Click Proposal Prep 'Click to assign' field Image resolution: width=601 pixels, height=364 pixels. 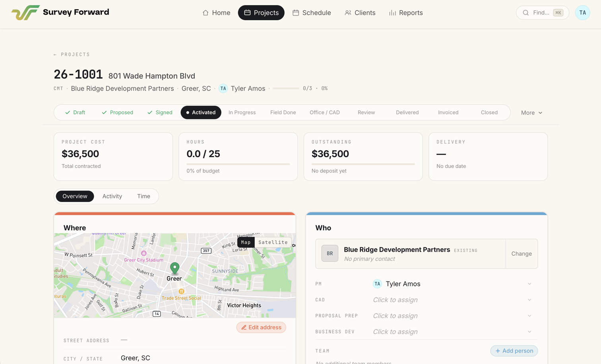click(x=395, y=316)
